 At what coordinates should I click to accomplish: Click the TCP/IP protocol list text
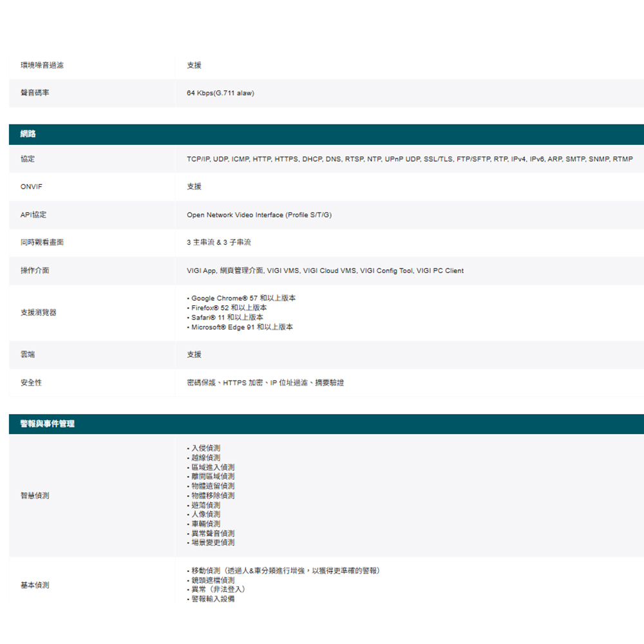point(410,159)
